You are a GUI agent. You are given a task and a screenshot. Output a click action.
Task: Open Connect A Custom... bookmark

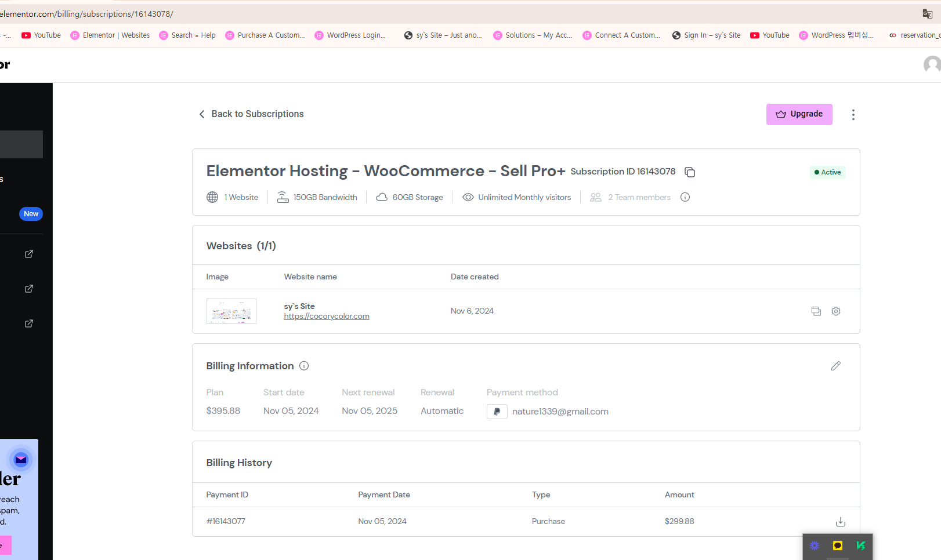[622, 35]
